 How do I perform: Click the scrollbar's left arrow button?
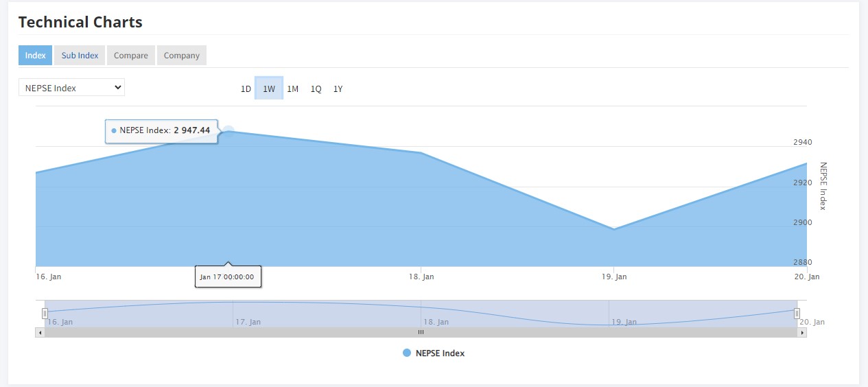click(40, 332)
